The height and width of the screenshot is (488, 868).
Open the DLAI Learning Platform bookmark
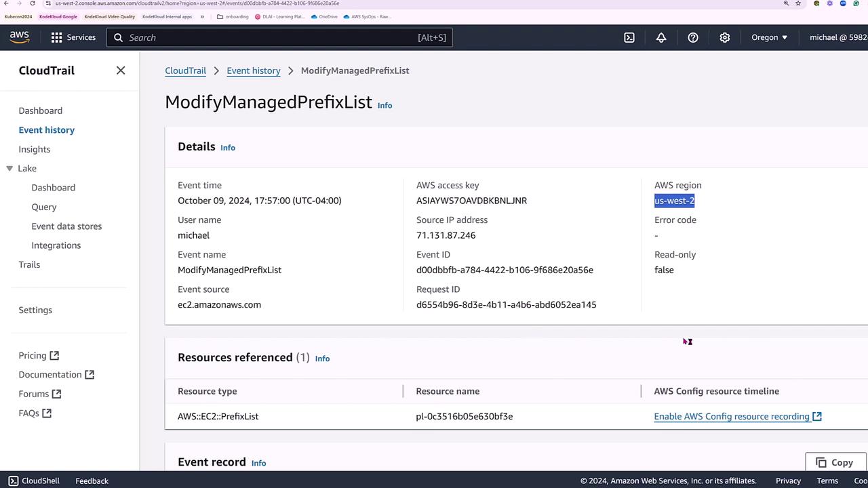tap(280, 16)
